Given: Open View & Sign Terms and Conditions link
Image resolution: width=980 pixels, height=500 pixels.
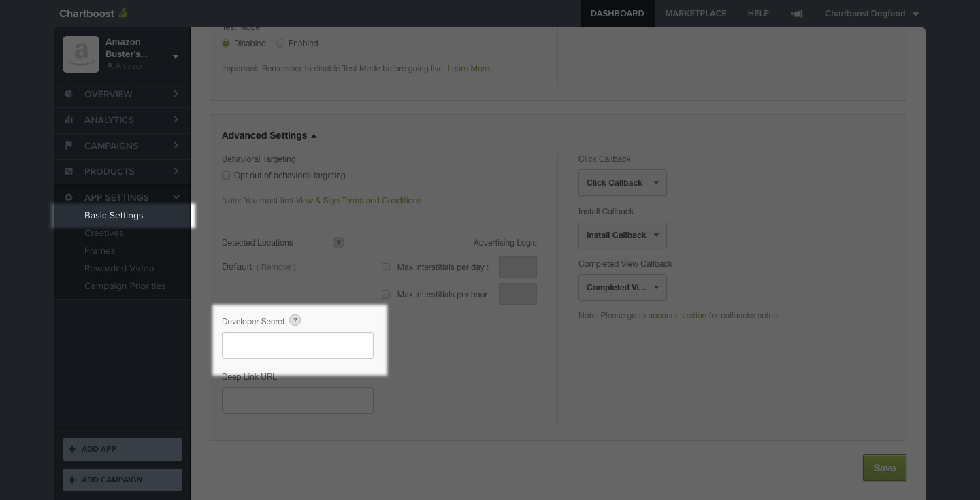Looking at the screenshot, I should click(359, 201).
